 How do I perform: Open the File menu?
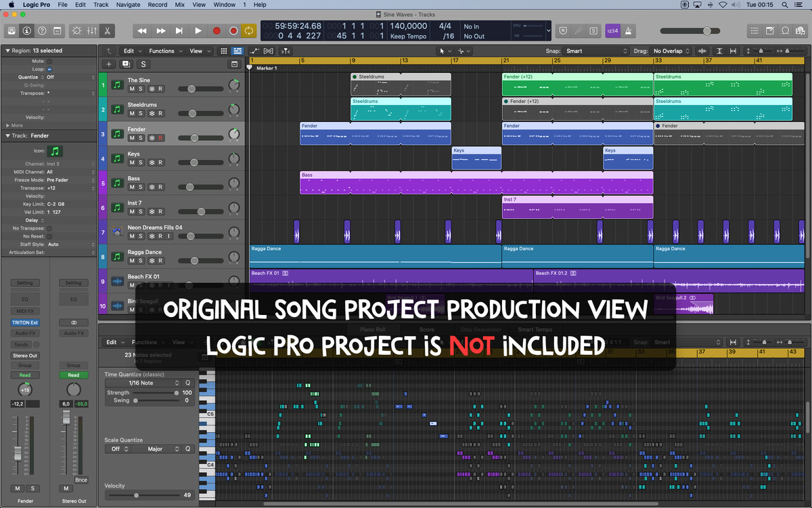62,5
